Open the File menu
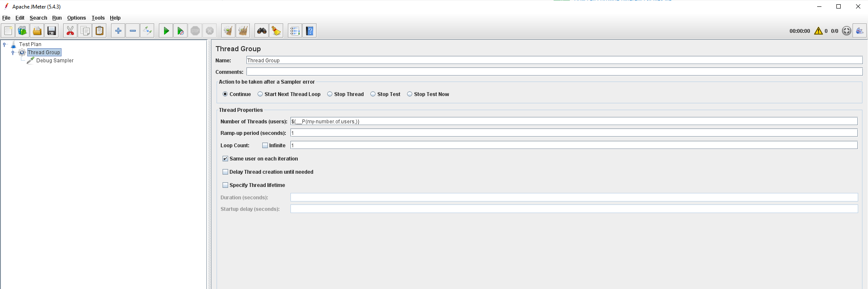Image resolution: width=868 pixels, height=289 pixels. pos(6,18)
